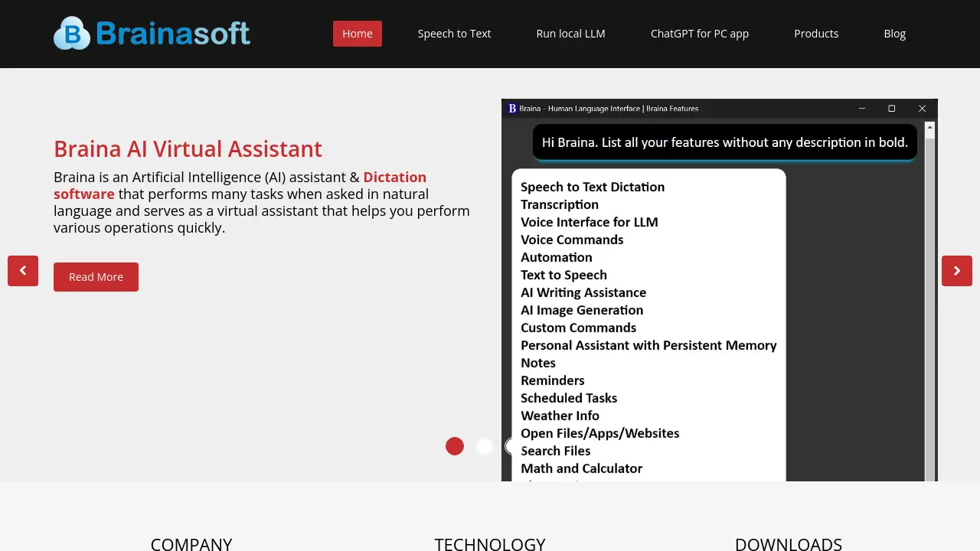Click the Read More button

pos(96,277)
